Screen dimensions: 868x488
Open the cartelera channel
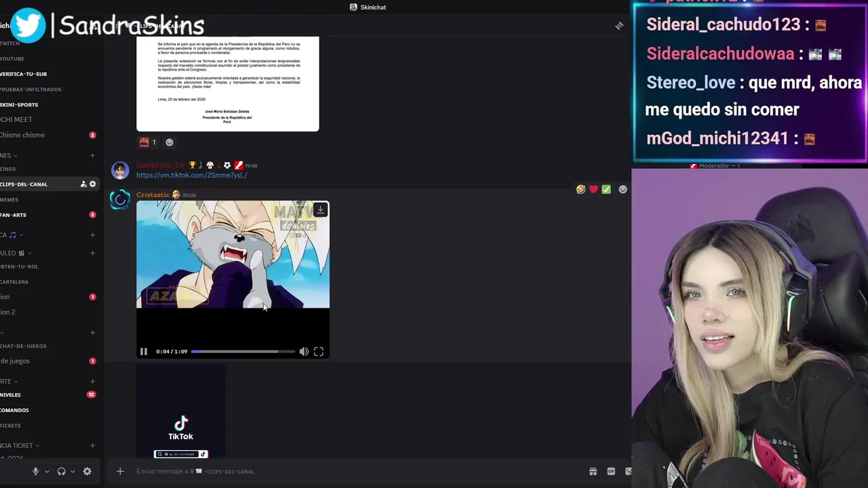click(x=14, y=281)
